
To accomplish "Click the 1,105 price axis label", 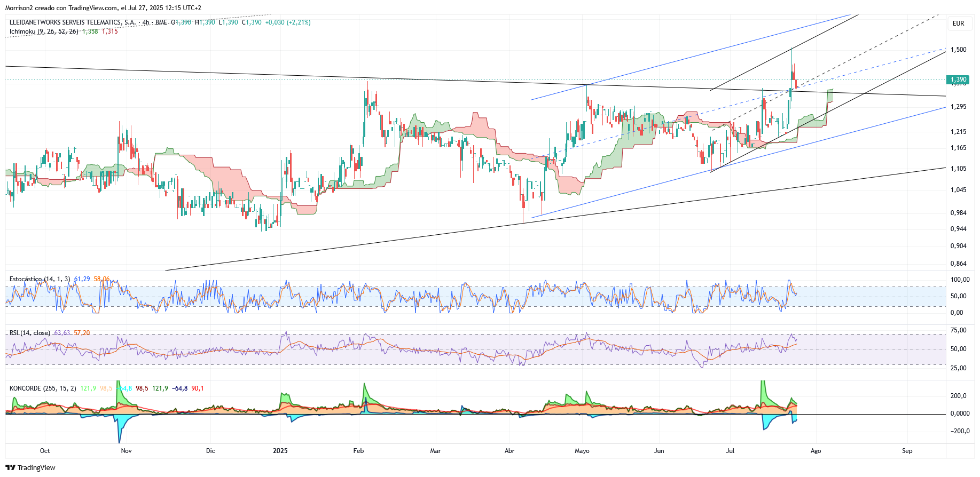I will [x=959, y=169].
